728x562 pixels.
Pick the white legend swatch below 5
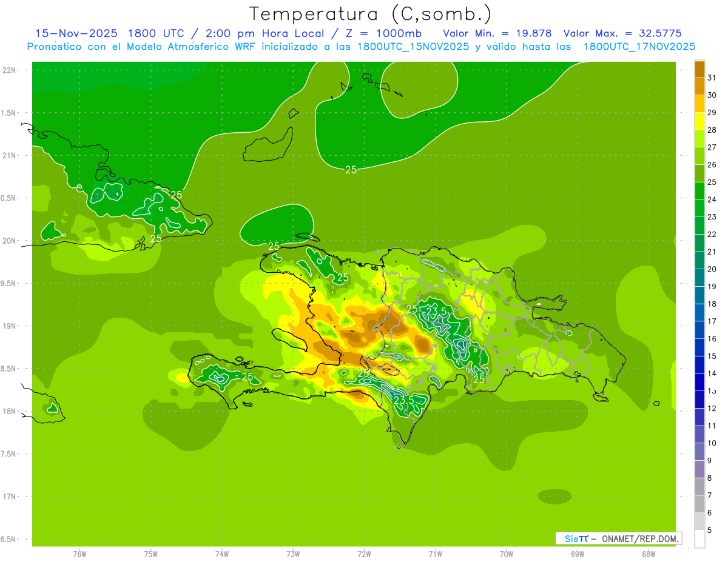pyautogui.click(x=699, y=539)
